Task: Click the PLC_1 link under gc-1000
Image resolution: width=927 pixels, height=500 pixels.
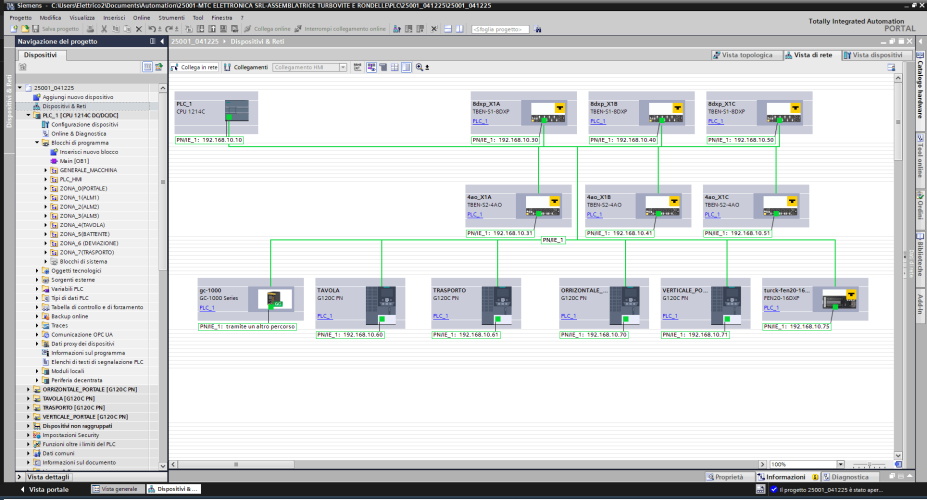Action: coord(207,308)
